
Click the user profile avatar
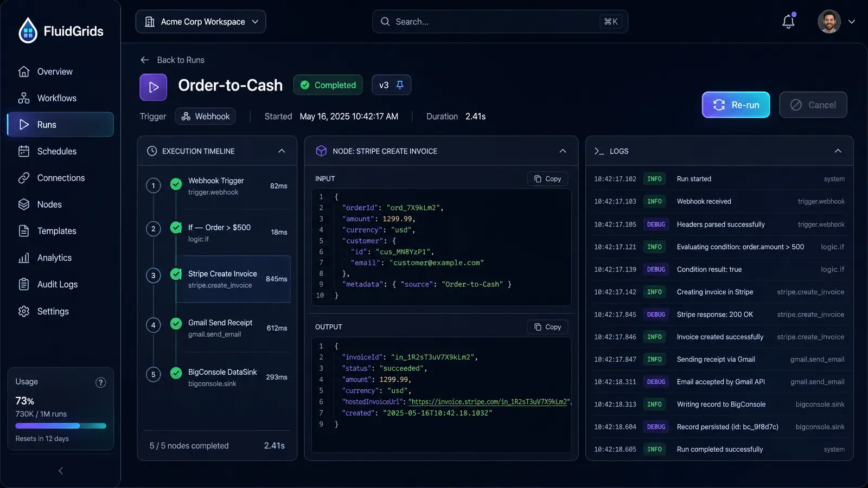(829, 22)
